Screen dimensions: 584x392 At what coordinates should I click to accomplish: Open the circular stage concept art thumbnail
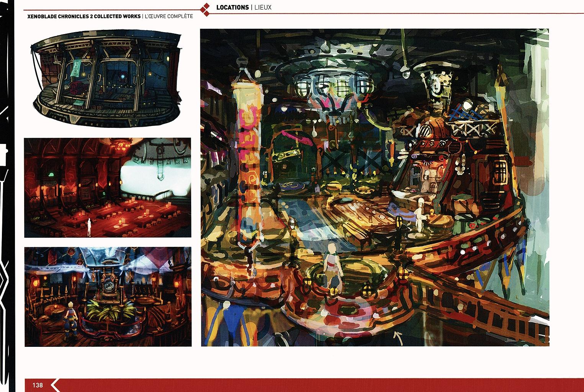pos(106,78)
